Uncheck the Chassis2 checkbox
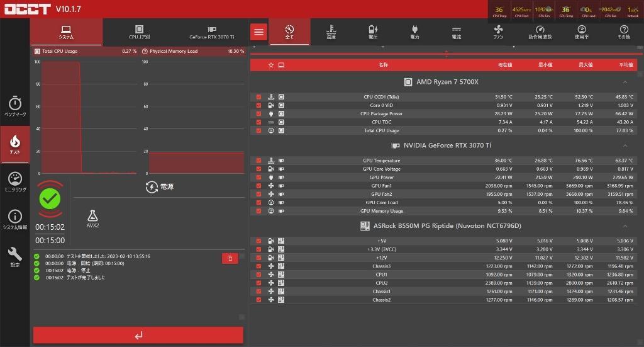Viewport: 644px width, 347px height. pos(258,300)
